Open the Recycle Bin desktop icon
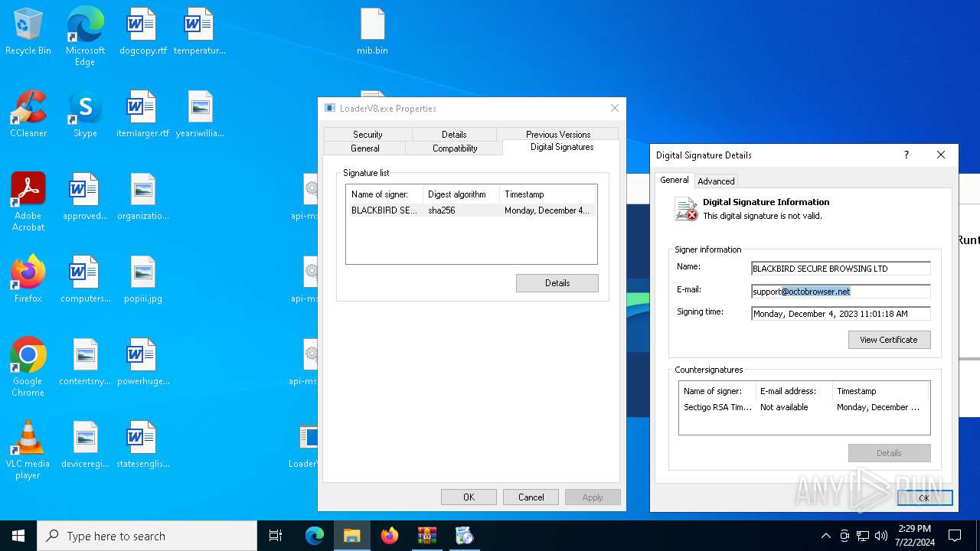The image size is (980, 551). tap(28, 32)
